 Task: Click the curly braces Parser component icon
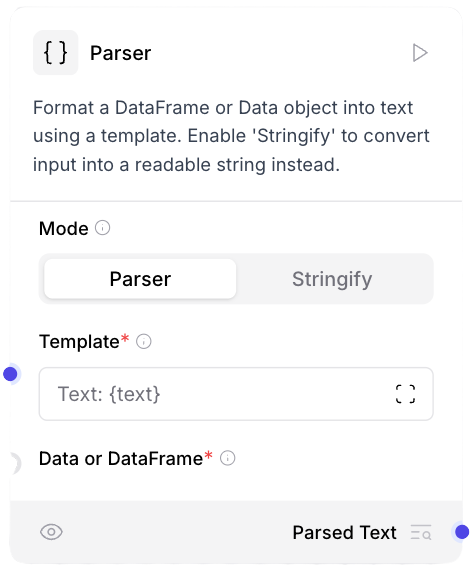(x=56, y=53)
